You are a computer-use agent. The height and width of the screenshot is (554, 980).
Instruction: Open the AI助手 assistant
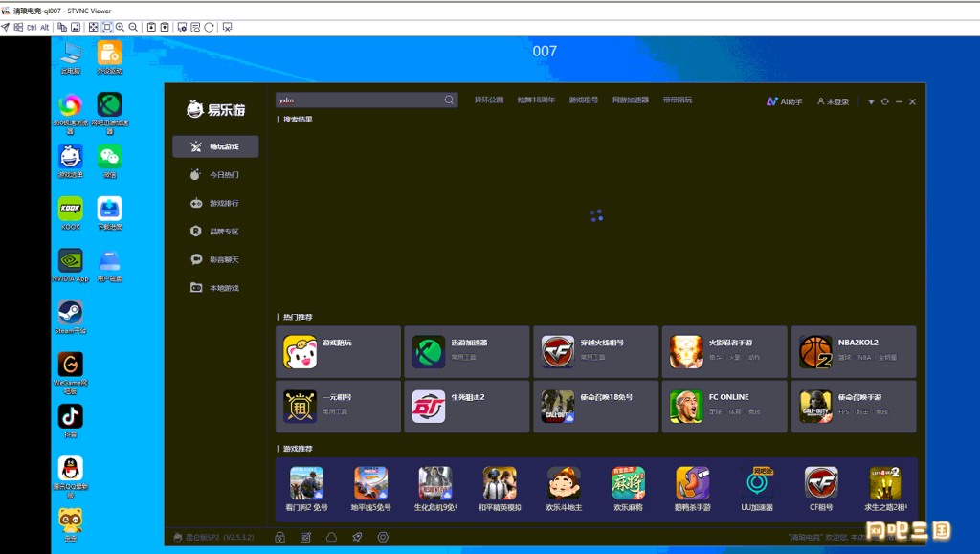coord(785,101)
